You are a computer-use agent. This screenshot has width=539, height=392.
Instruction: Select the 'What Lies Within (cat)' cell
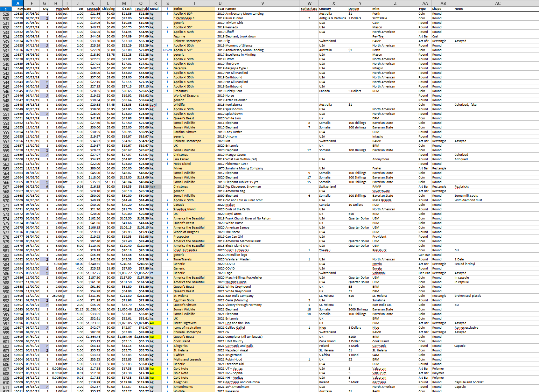tap(262, 159)
